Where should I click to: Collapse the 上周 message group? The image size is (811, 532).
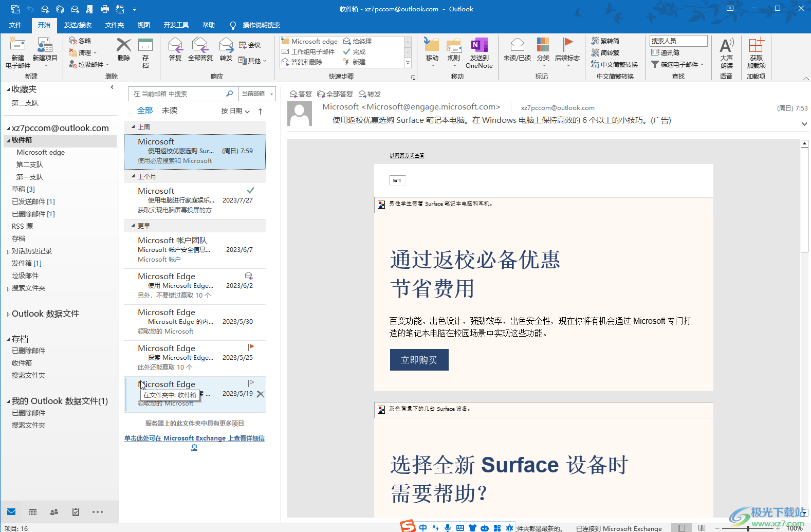click(133, 127)
